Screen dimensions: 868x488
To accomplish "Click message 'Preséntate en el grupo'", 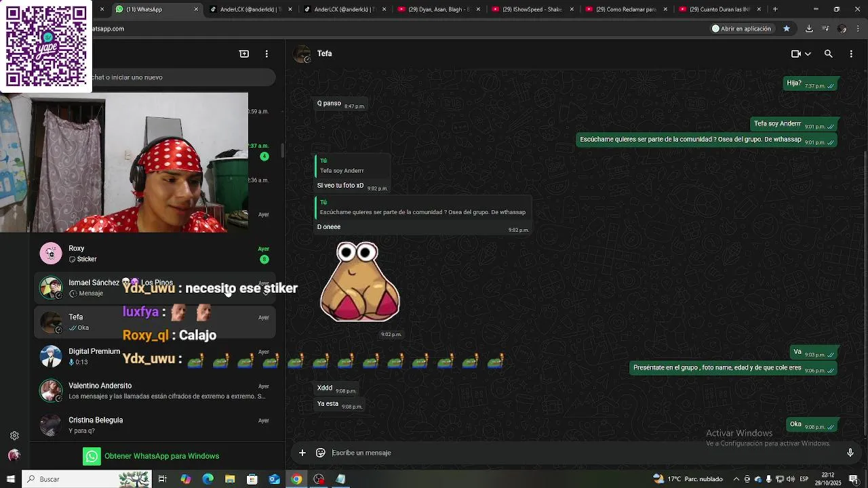I will pos(734,368).
